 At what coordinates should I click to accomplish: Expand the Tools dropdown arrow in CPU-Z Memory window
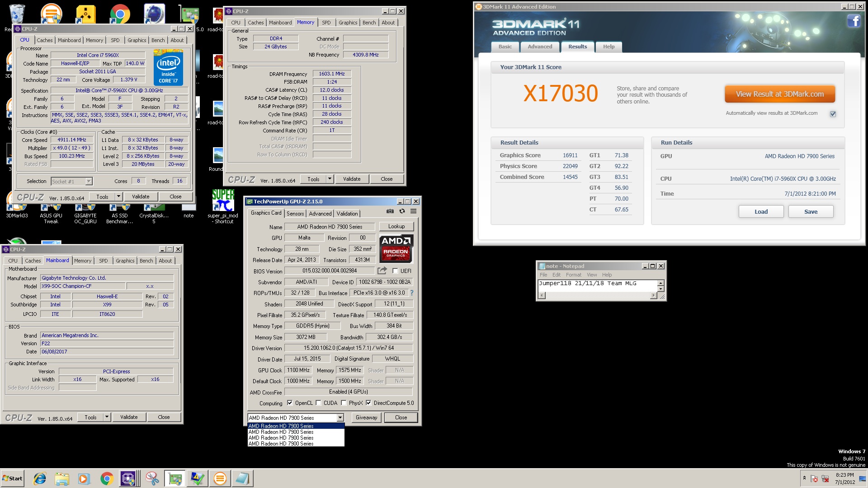point(330,179)
